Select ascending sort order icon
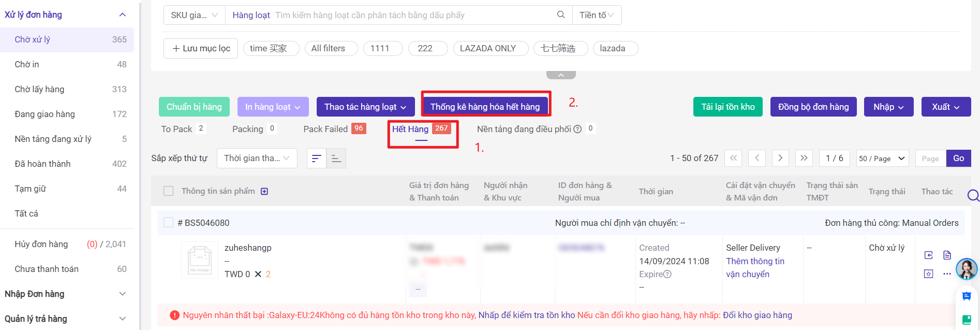 (336, 159)
